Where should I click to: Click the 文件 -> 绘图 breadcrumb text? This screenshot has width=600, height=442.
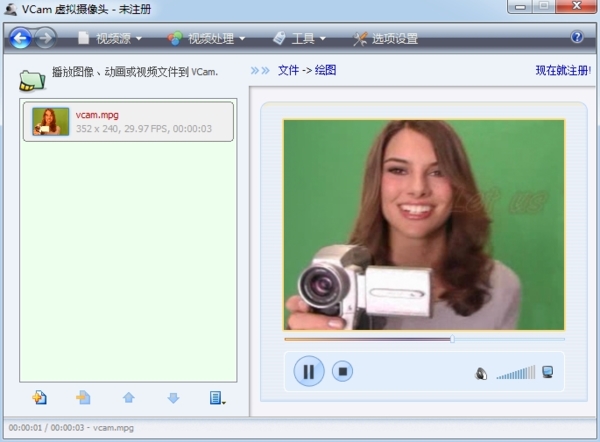[307, 70]
